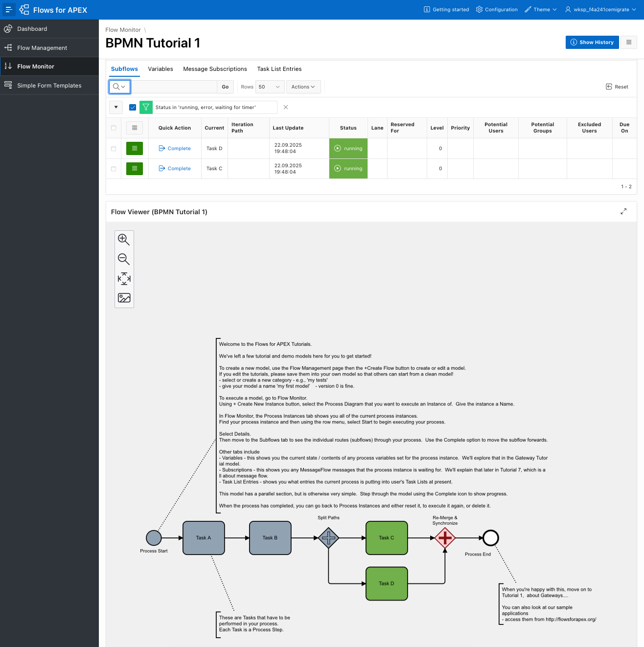Open the green row menu for Task C
The width and height of the screenshot is (644, 647).
135,169
